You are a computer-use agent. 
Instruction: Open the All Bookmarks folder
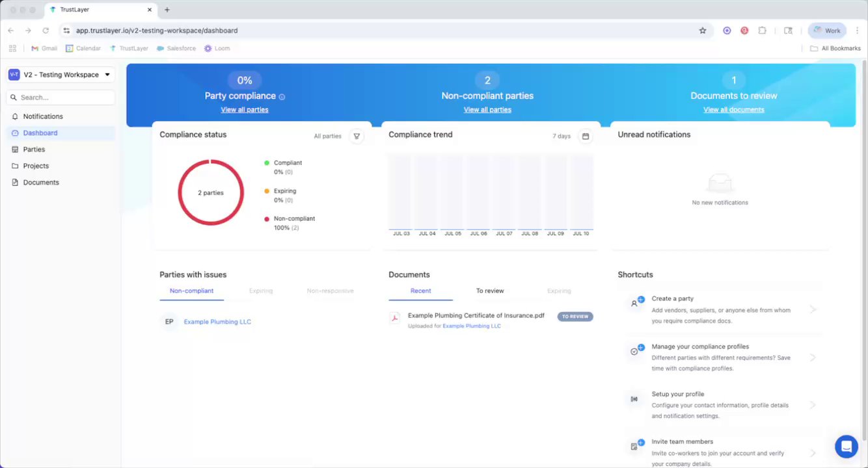click(835, 48)
